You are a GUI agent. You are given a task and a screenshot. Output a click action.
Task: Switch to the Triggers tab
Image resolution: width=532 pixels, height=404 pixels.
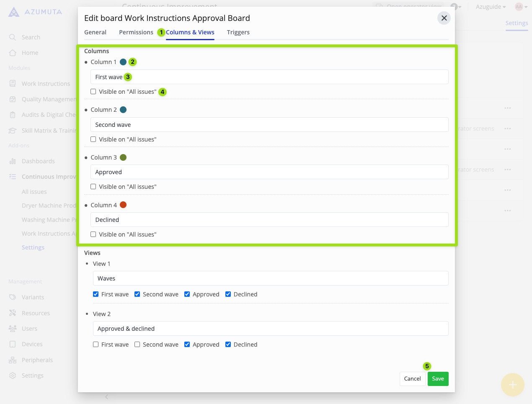(238, 32)
